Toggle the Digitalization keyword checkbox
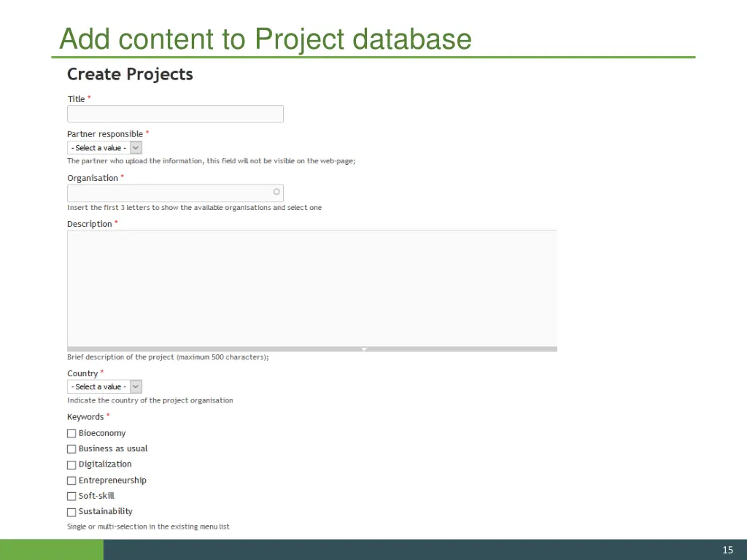The image size is (747, 560). [x=71, y=464]
